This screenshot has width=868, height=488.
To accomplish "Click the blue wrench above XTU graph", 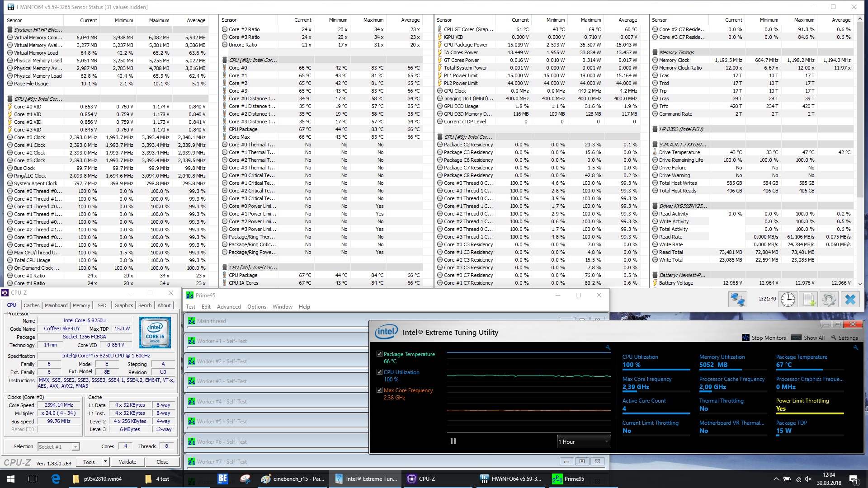I will click(x=608, y=347).
